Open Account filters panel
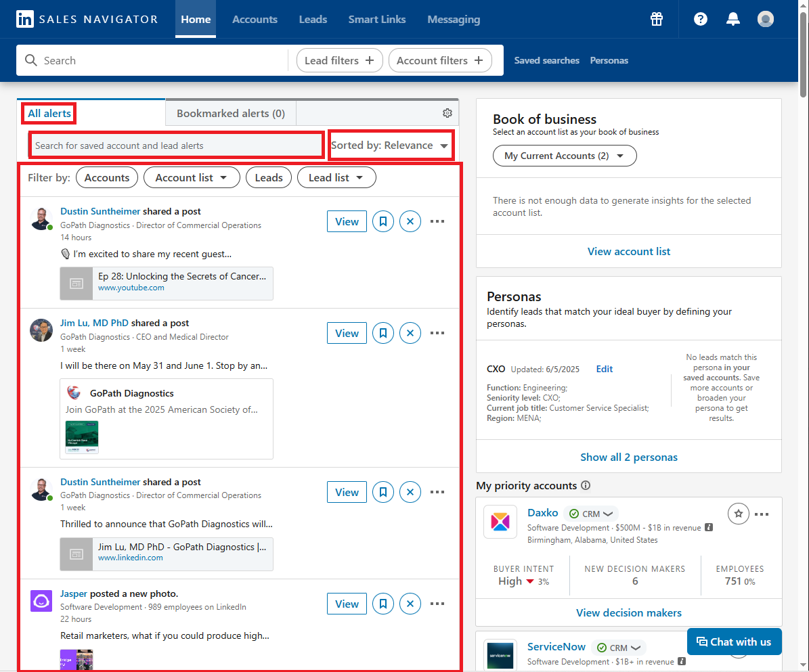809x672 pixels. (440, 60)
